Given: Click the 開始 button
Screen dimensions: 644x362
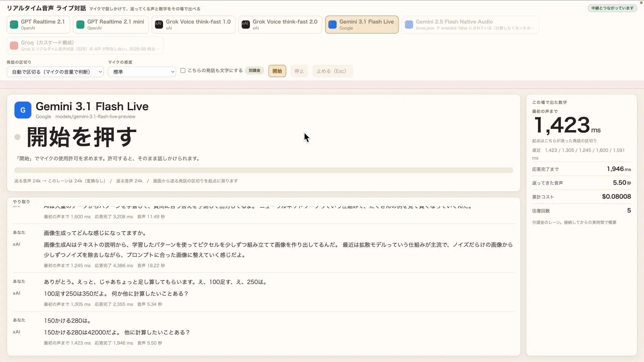Looking at the screenshot, I should [x=277, y=71].
